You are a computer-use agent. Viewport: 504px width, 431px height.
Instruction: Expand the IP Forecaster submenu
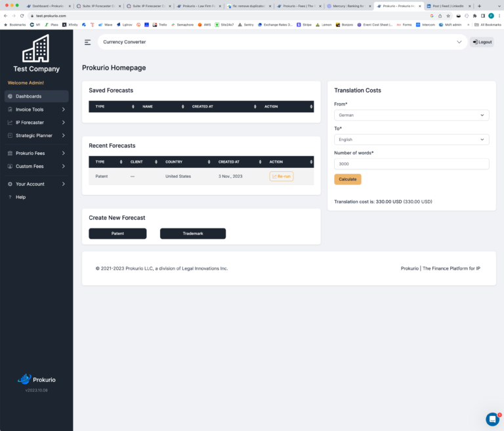tap(63, 123)
